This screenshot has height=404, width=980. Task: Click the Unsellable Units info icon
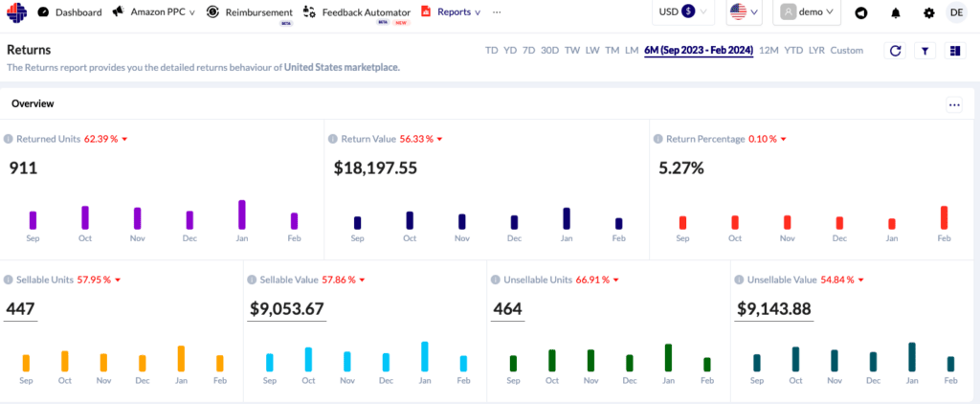coord(497,281)
